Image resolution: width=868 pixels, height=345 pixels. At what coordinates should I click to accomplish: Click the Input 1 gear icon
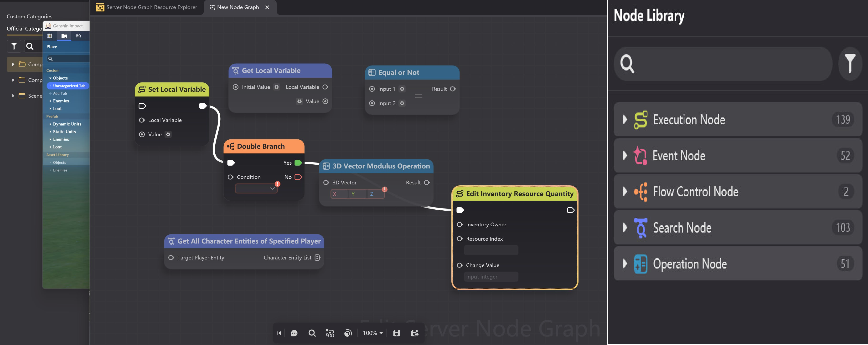pos(402,89)
